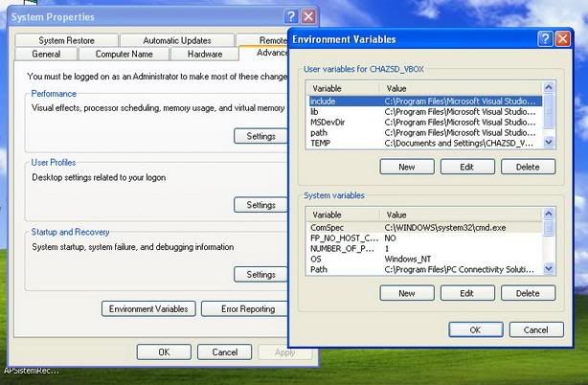Select the MSDevDir user variable row
This screenshot has width=588, height=385.
327,122
